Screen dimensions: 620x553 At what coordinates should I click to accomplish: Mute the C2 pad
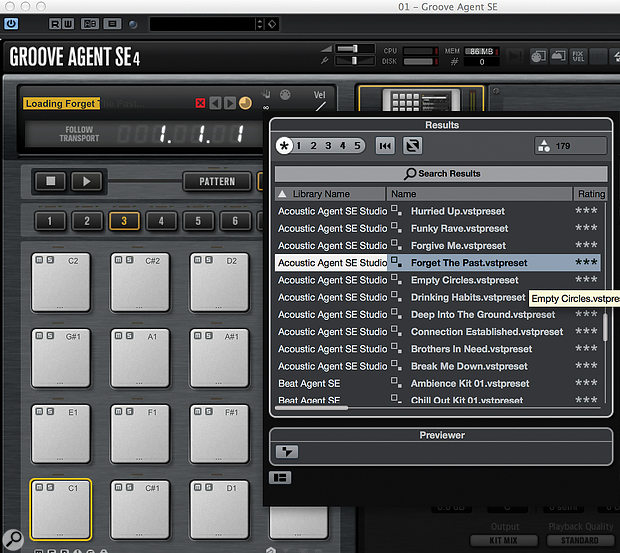(x=39, y=260)
